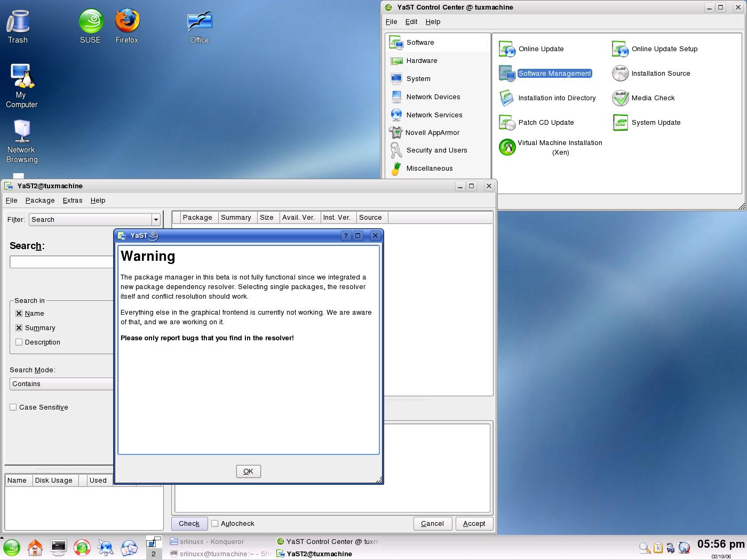Select the Miscellaneous category

tap(438, 169)
